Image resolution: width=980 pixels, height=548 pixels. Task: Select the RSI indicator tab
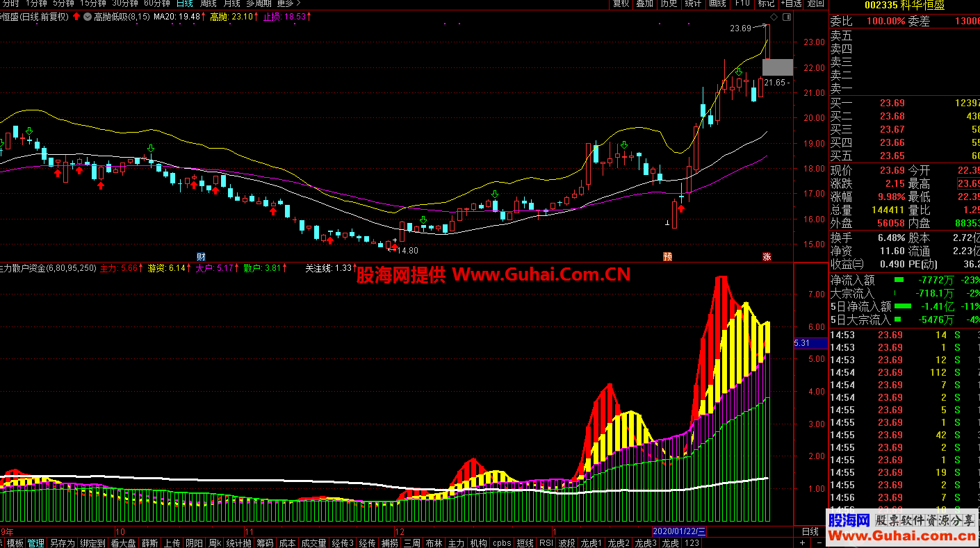coord(546,543)
